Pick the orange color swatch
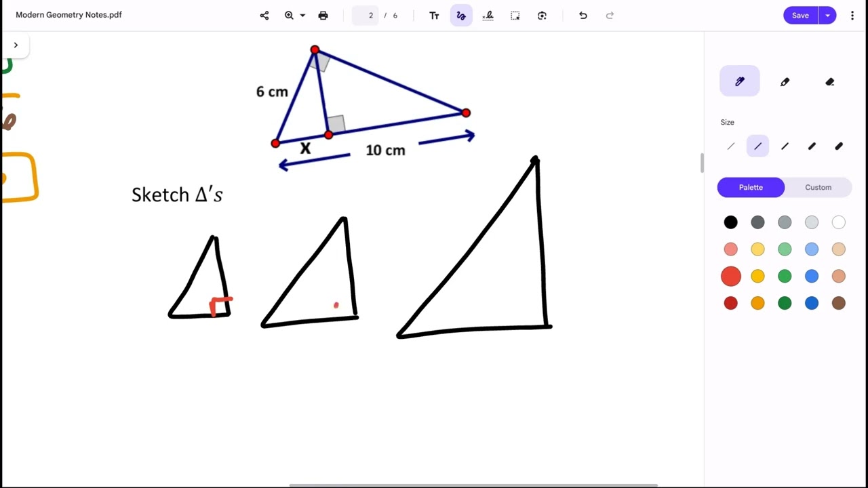 pos(757,304)
